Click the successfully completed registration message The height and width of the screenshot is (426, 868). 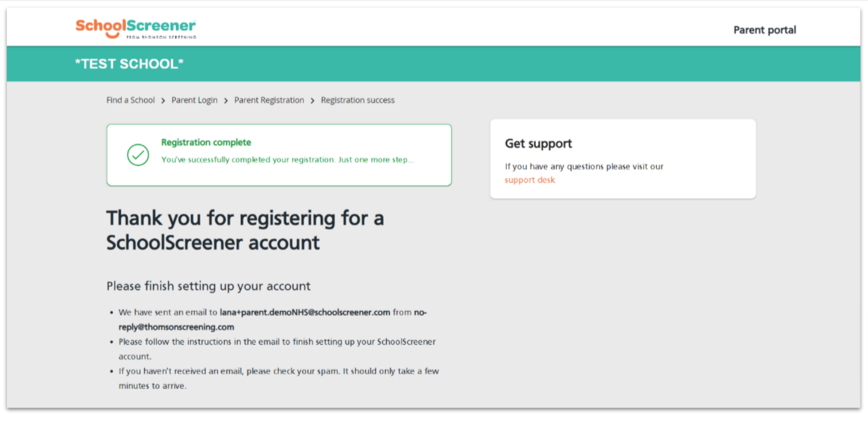[x=287, y=160]
